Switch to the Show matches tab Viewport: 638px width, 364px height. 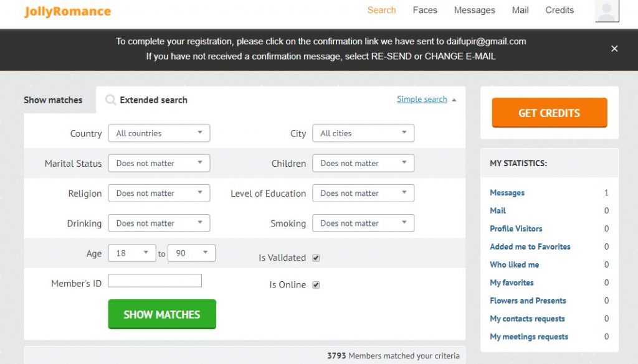(53, 100)
